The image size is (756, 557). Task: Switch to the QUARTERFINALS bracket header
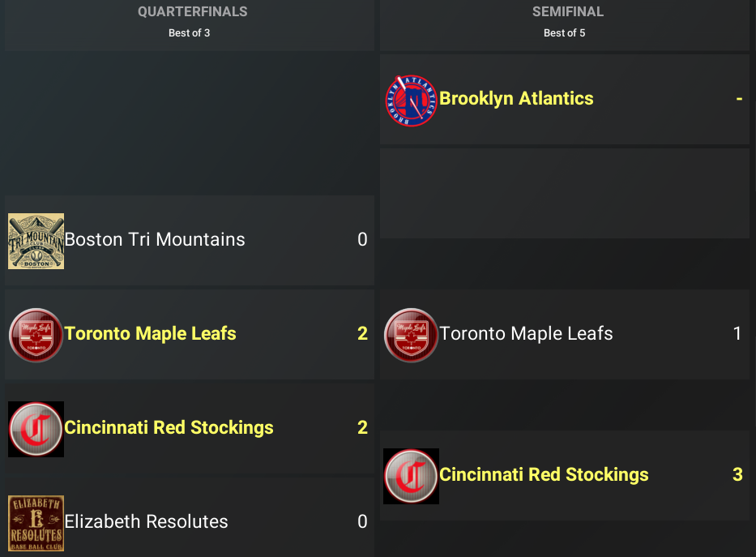[192, 11]
